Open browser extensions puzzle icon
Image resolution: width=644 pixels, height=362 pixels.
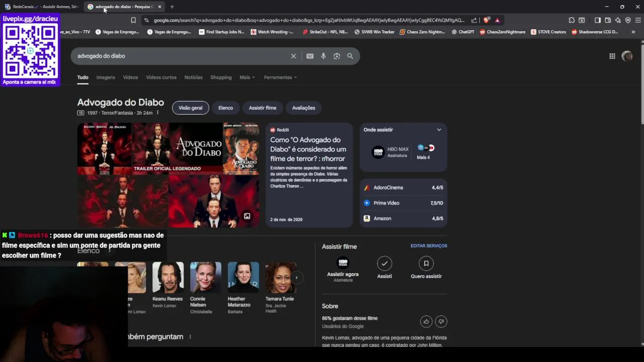(572, 20)
